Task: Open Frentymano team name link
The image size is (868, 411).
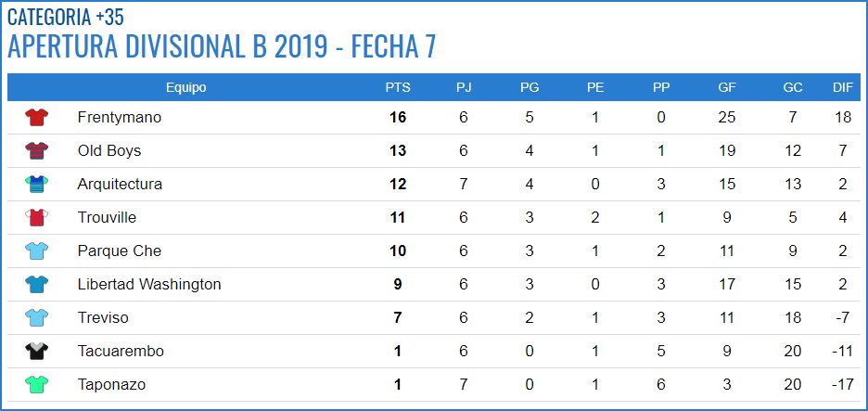Action: tap(120, 118)
